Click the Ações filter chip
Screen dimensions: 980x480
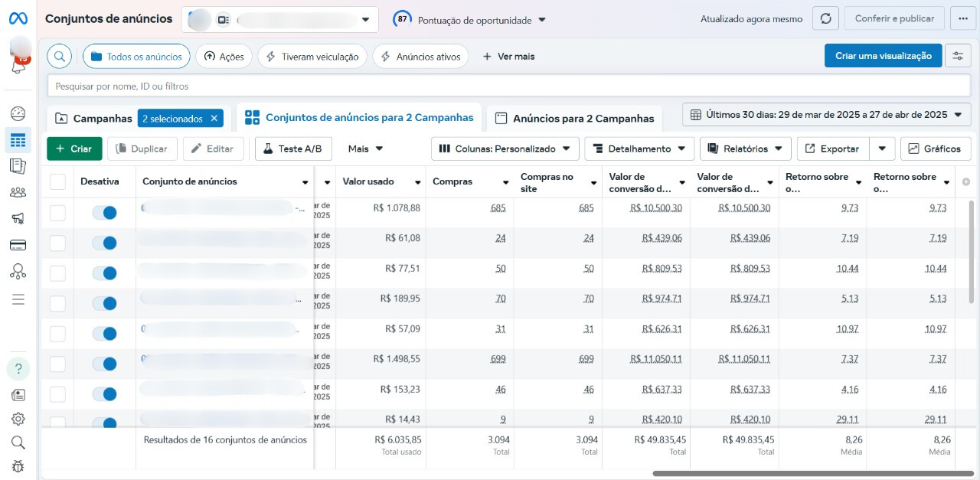(x=224, y=56)
